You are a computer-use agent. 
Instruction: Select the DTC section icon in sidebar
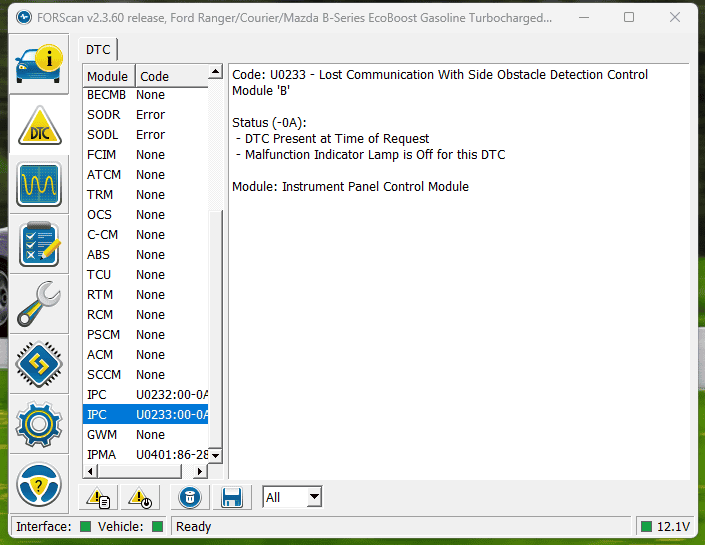click(39, 125)
